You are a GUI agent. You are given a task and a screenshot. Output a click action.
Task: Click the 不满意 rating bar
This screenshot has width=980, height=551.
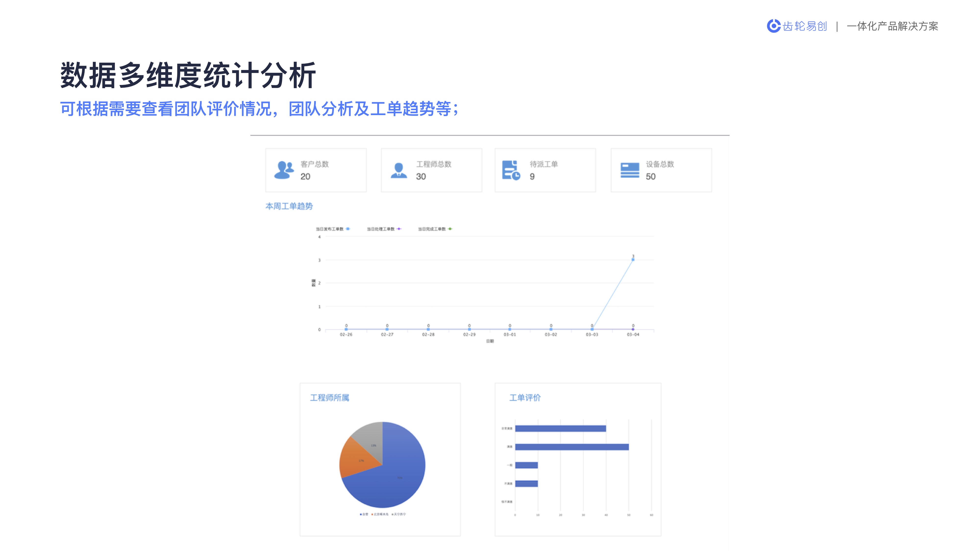(x=527, y=484)
